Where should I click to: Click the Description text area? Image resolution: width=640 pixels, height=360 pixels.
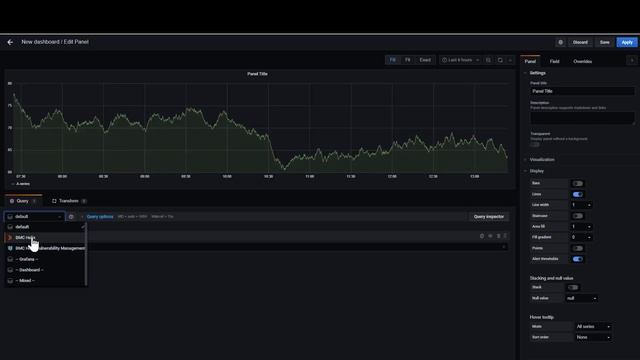pos(582,118)
